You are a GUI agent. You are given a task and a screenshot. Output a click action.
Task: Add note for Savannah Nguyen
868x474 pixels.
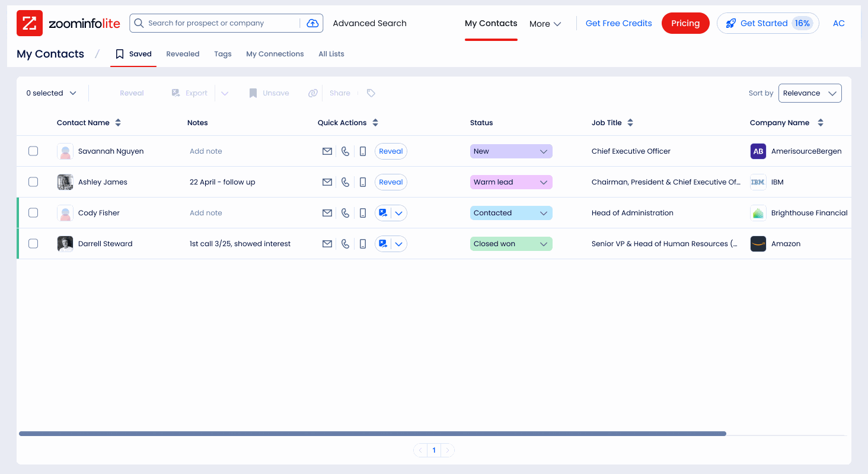pos(206,151)
